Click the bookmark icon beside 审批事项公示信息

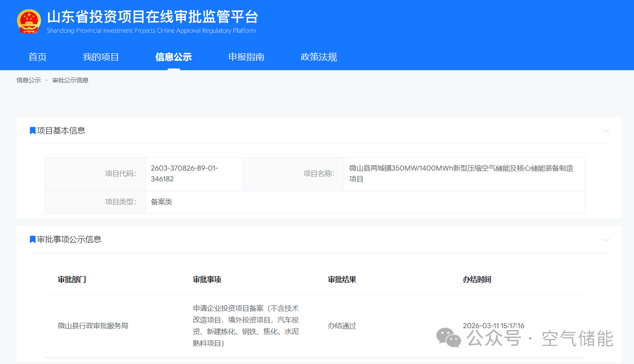click(x=33, y=240)
